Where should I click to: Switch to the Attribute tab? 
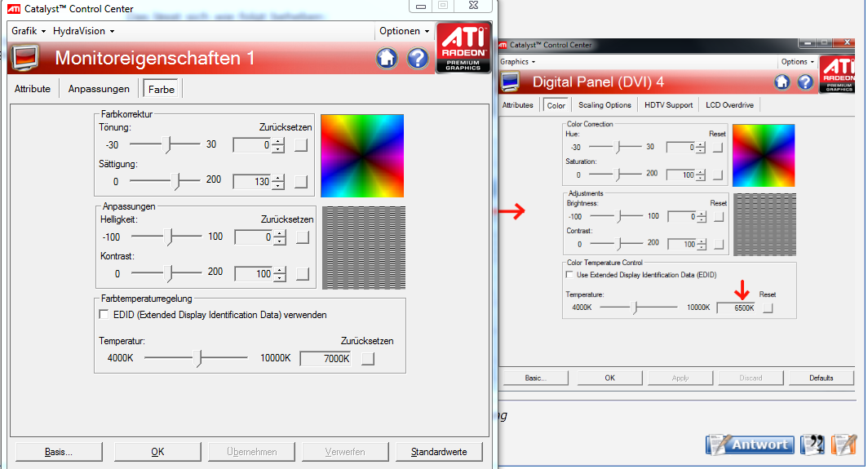[x=33, y=89]
